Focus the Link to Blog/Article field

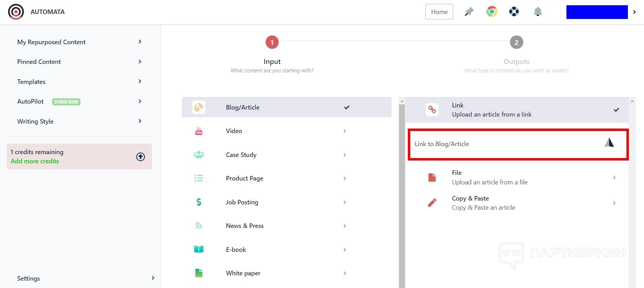pos(505,144)
